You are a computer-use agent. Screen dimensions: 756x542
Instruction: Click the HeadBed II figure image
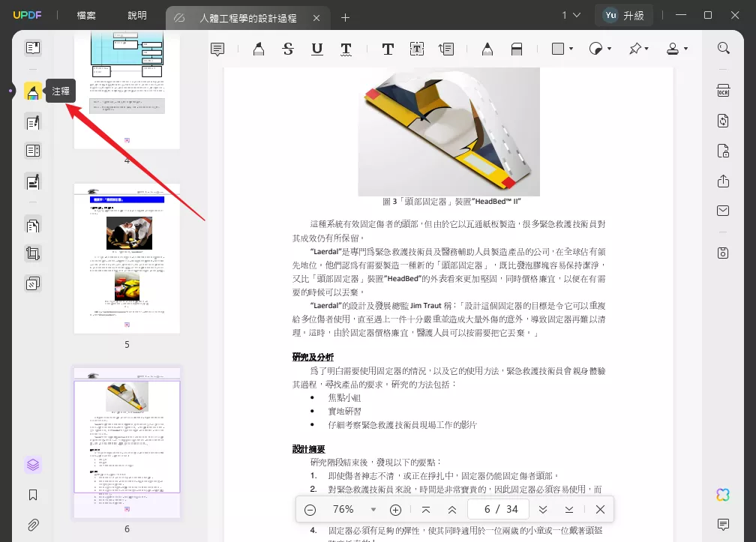pos(448,132)
